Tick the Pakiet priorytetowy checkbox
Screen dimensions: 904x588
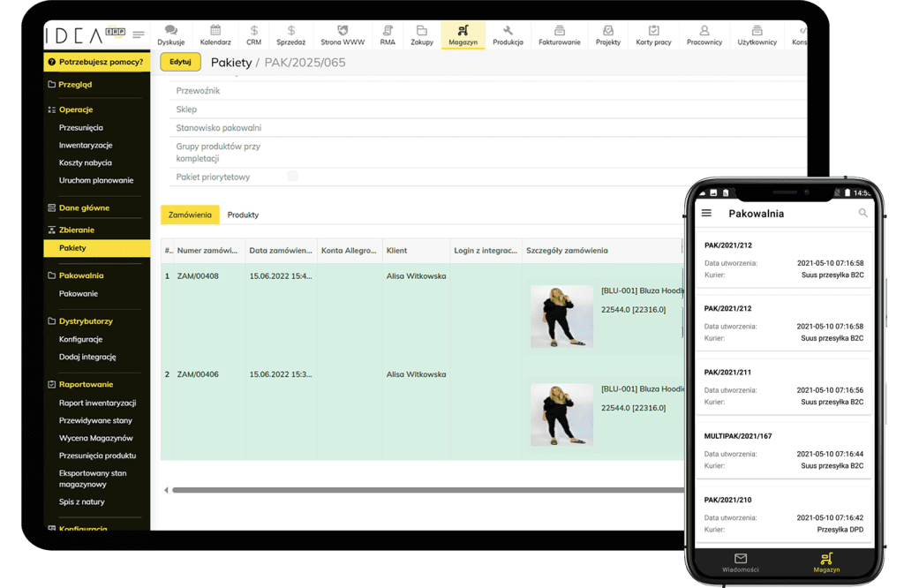click(x=292, y=177)
